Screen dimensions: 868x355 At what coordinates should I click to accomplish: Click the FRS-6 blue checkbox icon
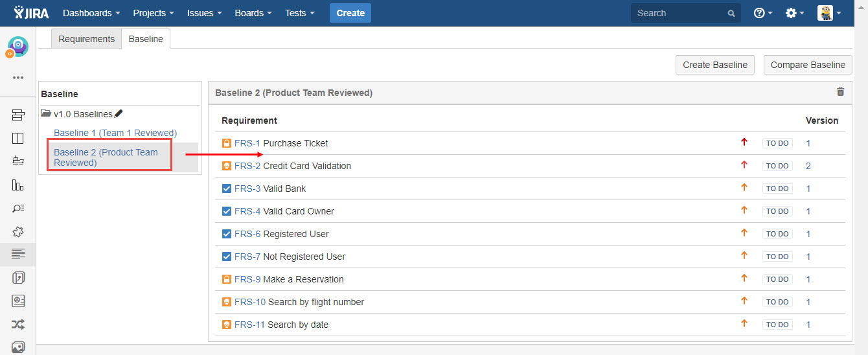(227, 234)
